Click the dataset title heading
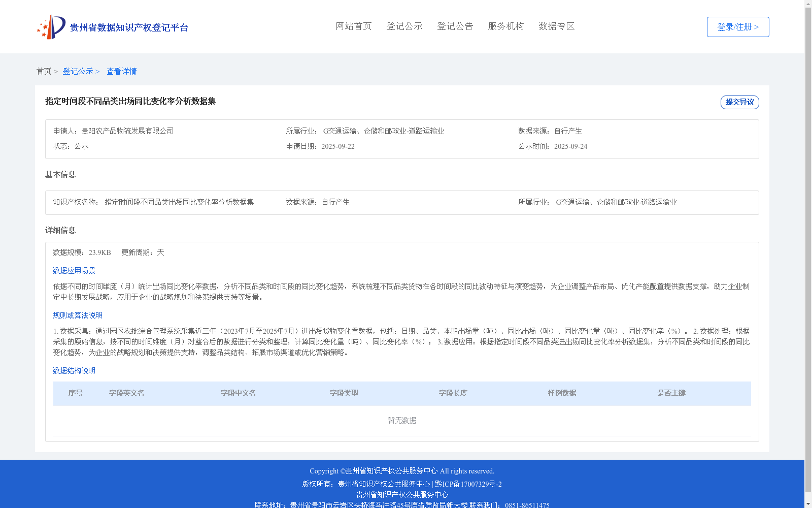812x508 pixels. pos(130,101)
